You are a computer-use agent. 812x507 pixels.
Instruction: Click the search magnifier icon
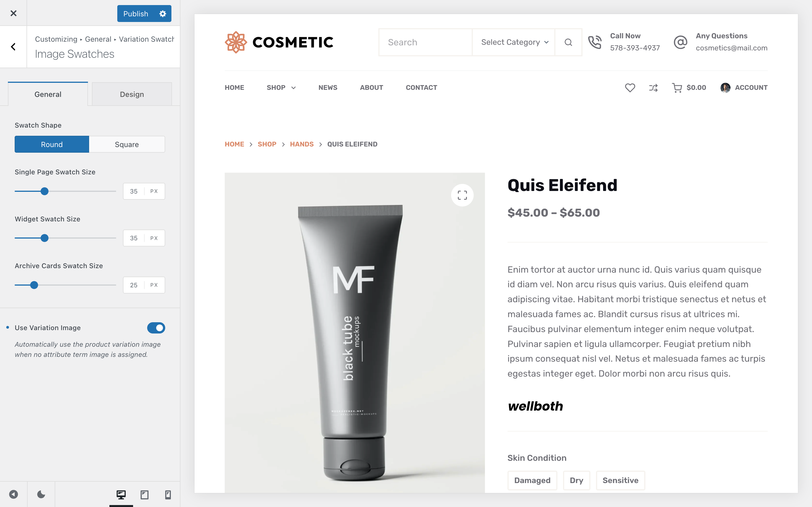pos(568,42)
